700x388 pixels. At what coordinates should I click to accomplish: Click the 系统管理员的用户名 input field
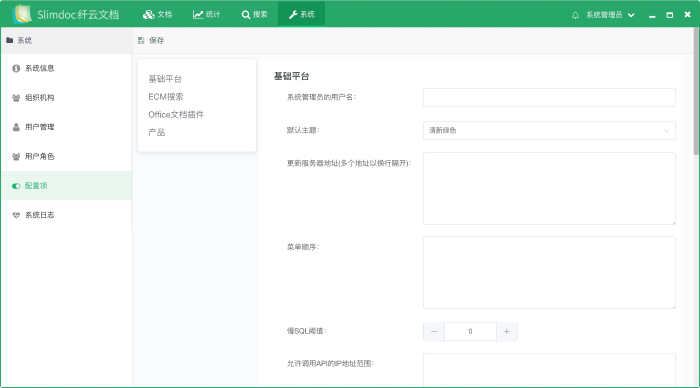(x=549, y=97)
